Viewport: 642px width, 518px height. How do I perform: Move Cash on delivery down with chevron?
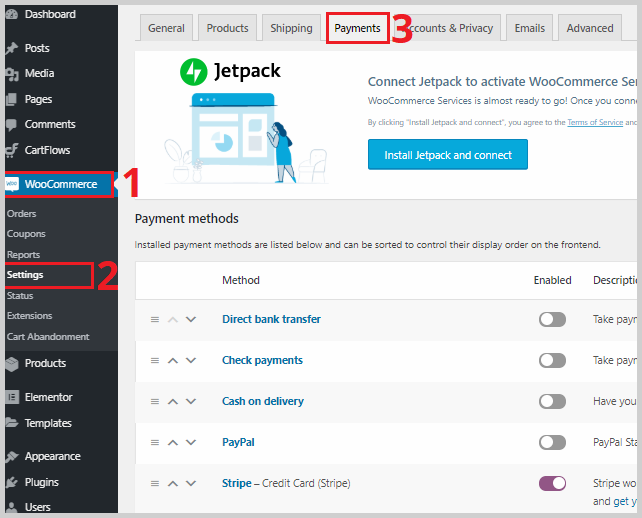pyautogui.click(x=191, y=401)
